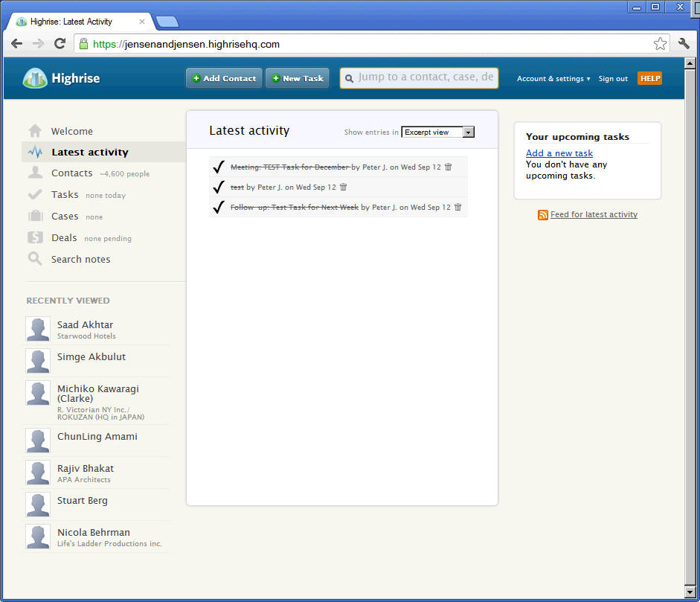Open Simge Akbulut's avatar thumbnail

[x=38, y=362]
